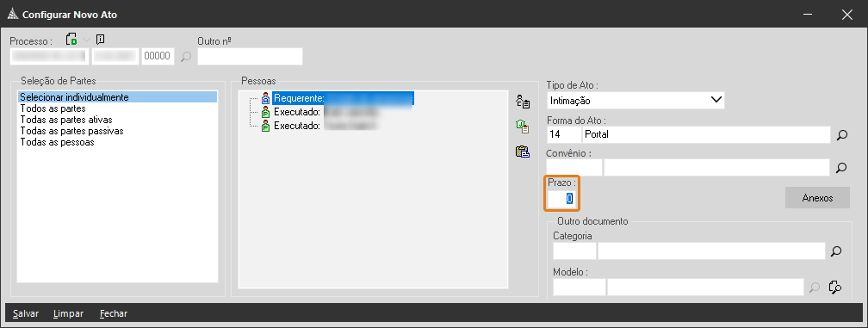The image size is (868, 328).
Task: Select 'Selecionar individualmente' in Seleção de Partes
Action: click(117, 97)
